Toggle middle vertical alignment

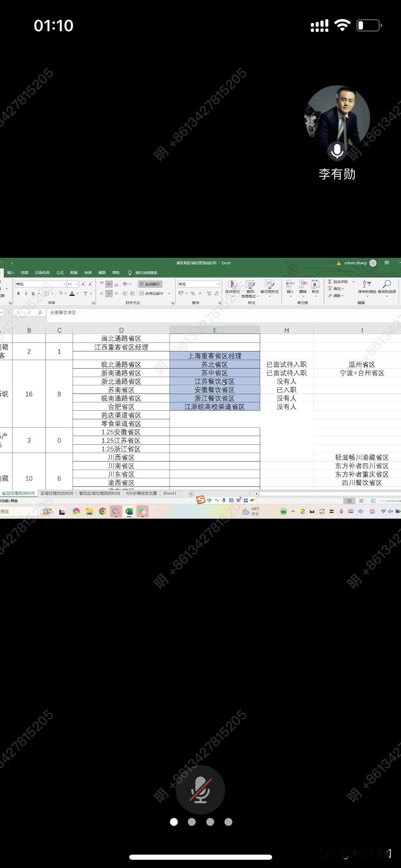(109, 284)
